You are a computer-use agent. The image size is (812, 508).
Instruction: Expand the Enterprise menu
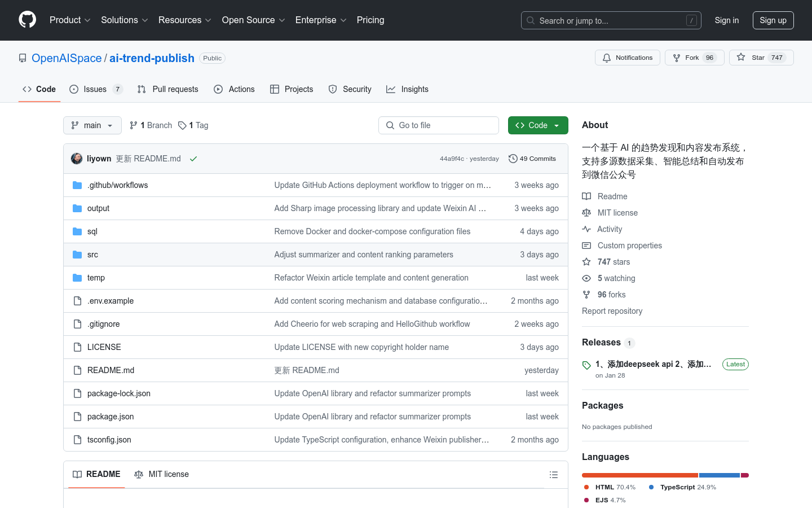[x=321, y=20]
